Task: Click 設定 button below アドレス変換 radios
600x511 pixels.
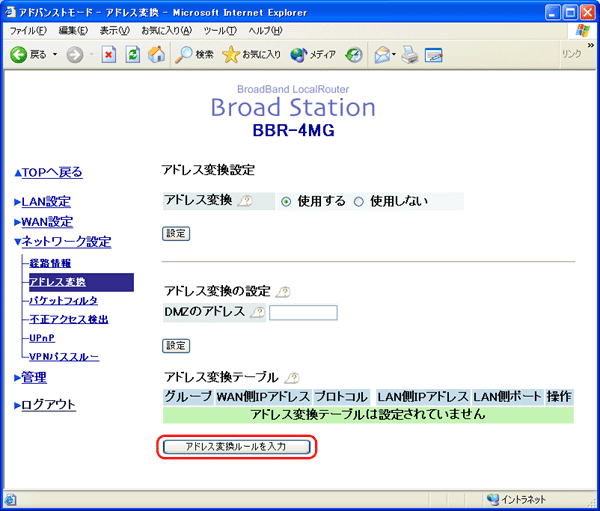Action: 176,233
